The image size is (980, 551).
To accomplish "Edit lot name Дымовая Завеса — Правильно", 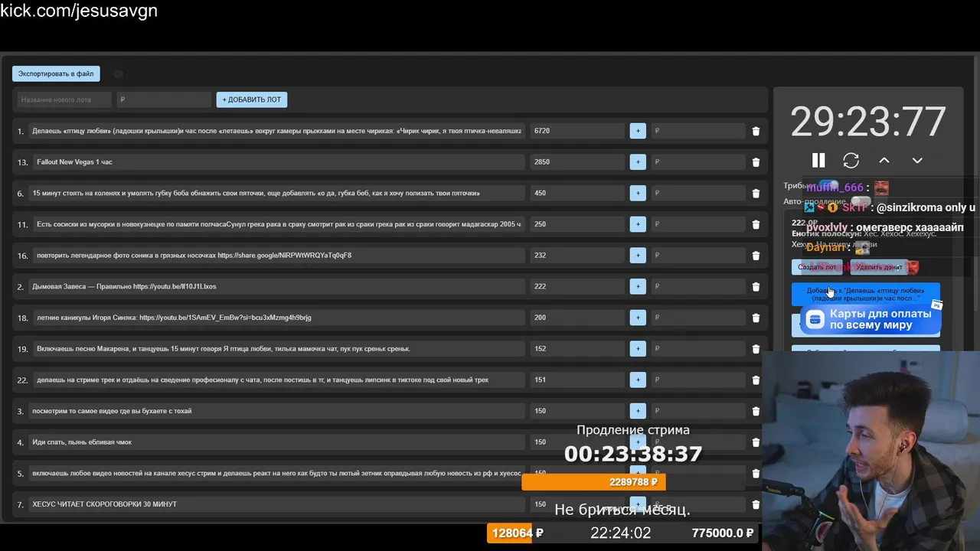I will (276, 286).
